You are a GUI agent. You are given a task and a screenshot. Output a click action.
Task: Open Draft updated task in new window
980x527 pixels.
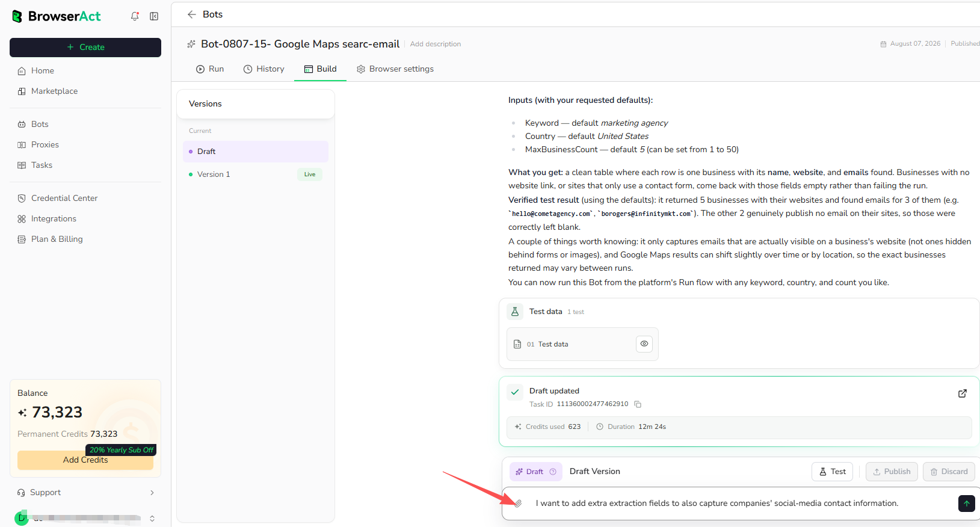963,393
